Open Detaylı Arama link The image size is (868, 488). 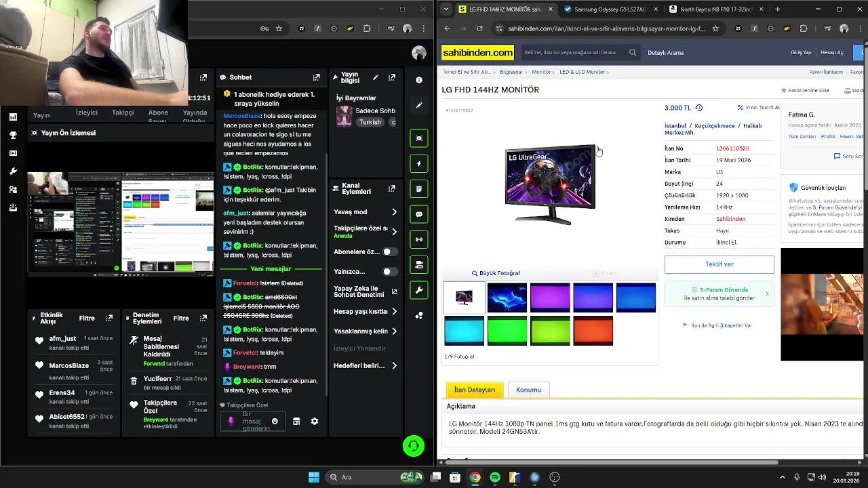[x=665, y=53]
